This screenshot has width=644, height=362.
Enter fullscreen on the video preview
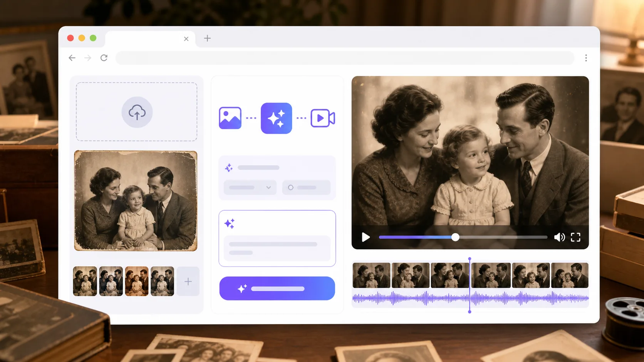click(x=575, y=237)
